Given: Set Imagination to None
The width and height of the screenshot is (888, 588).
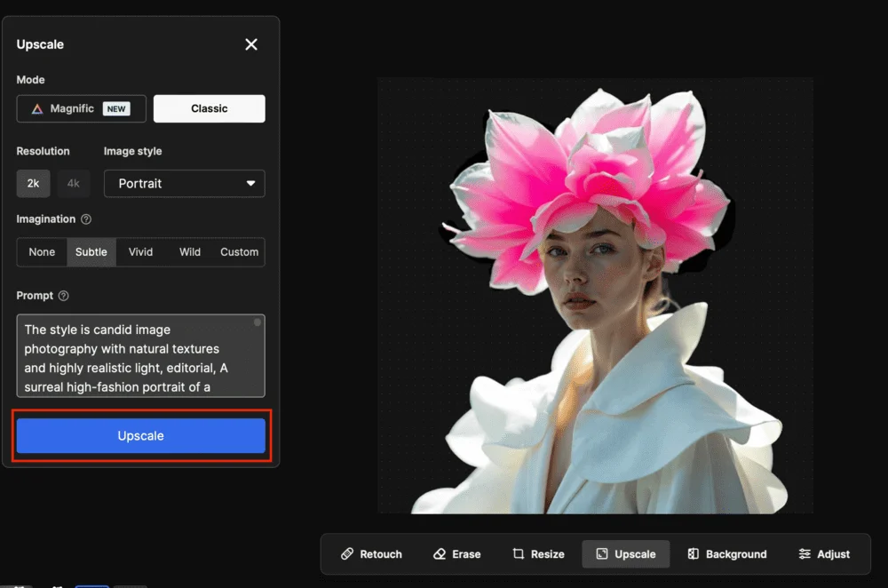Looking at the screenshot, I should (42, 252).
